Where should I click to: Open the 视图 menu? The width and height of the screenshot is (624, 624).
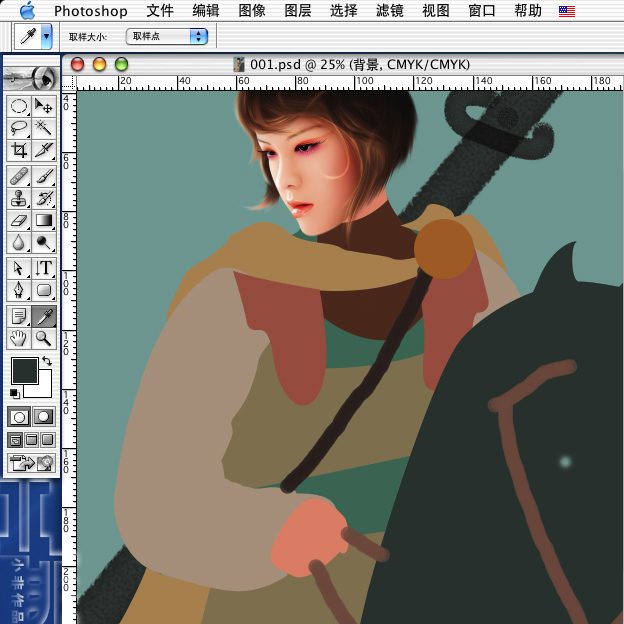[436, 11]
